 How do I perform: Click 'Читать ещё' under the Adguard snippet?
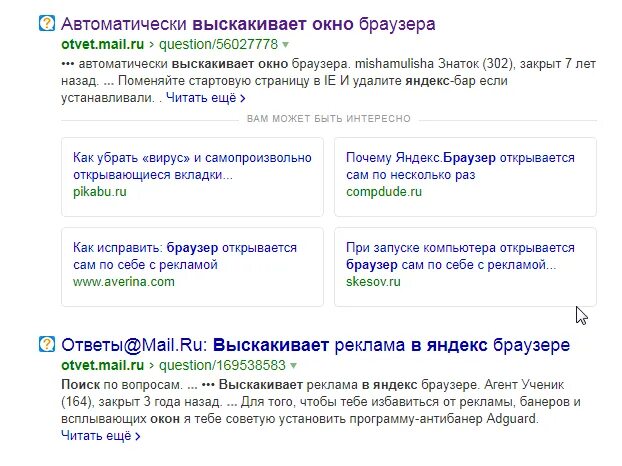point(101,436)
